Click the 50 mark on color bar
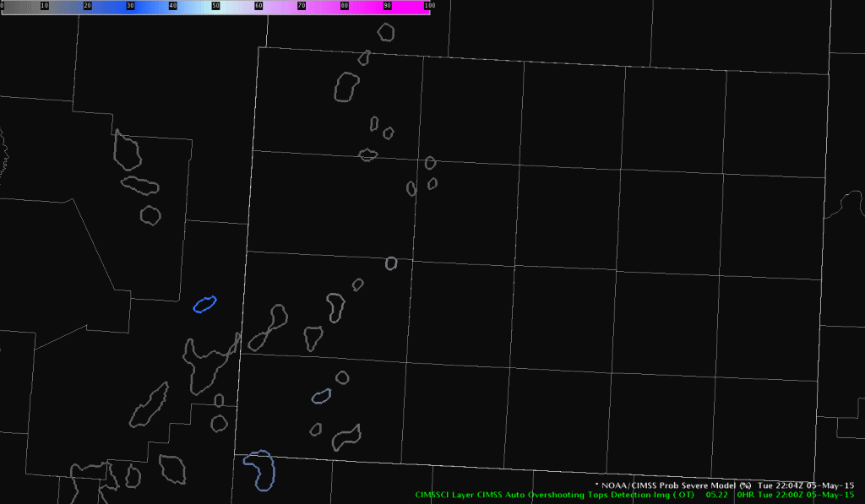The height and width of the screenshot is (504, 865). coord(215,7)
